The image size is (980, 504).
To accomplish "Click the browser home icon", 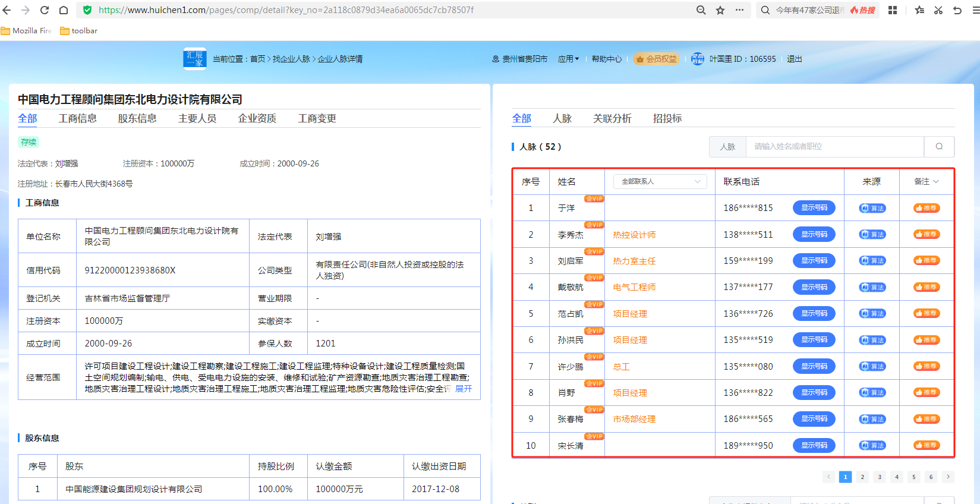I will (x=64, y=10).
